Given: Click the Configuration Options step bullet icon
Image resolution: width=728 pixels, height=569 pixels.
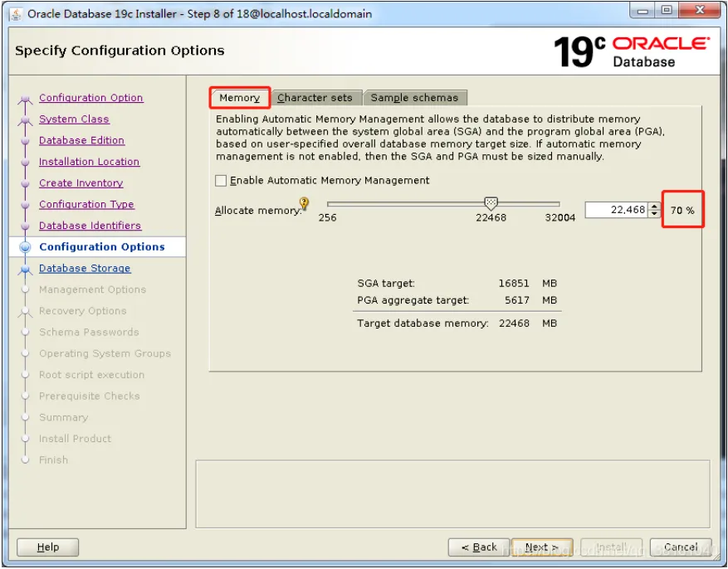Looking at the screenshot, I should (x=25, y=247).
